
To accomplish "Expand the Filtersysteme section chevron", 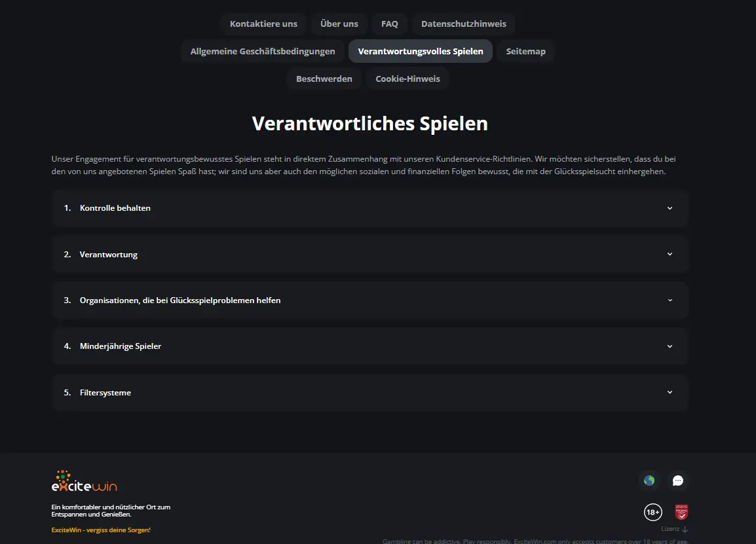I will point(670,392).
